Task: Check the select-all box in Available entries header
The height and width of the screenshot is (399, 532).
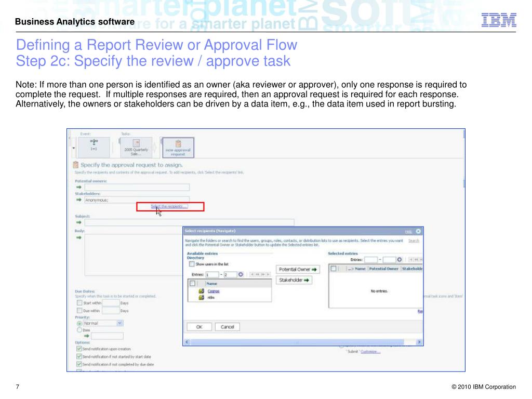Action: point(192,283)
